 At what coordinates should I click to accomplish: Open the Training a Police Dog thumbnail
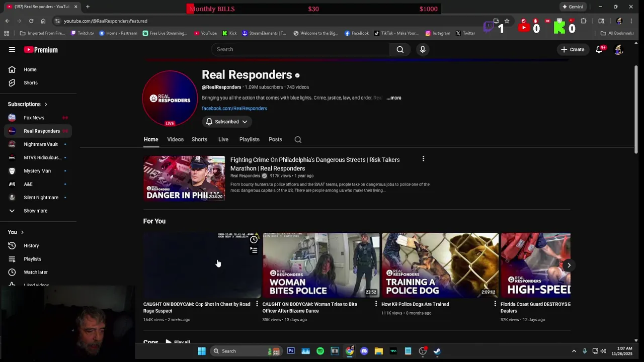[x=440, y=265]
